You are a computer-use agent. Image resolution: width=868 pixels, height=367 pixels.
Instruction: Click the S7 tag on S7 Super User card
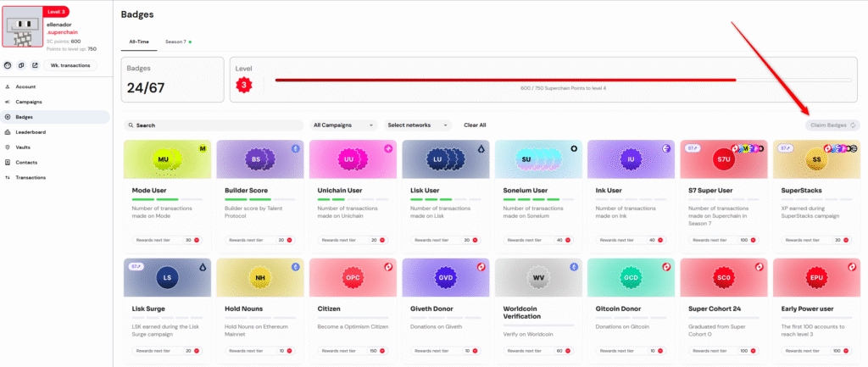(x=692, y=148)
